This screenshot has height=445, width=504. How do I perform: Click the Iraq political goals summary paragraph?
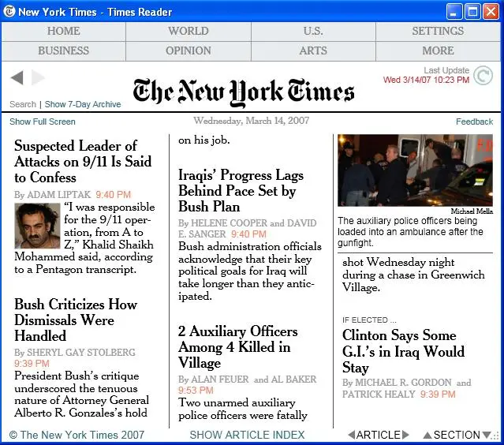click(250, 271)
